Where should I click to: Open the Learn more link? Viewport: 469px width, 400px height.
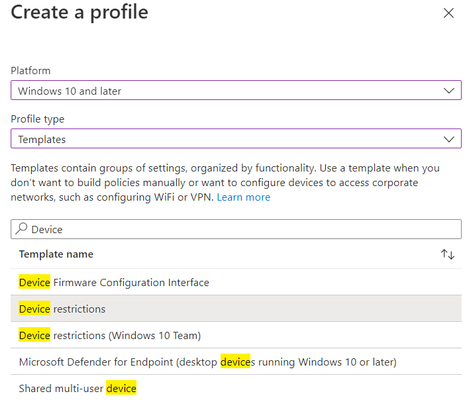(x=243, y=197)
